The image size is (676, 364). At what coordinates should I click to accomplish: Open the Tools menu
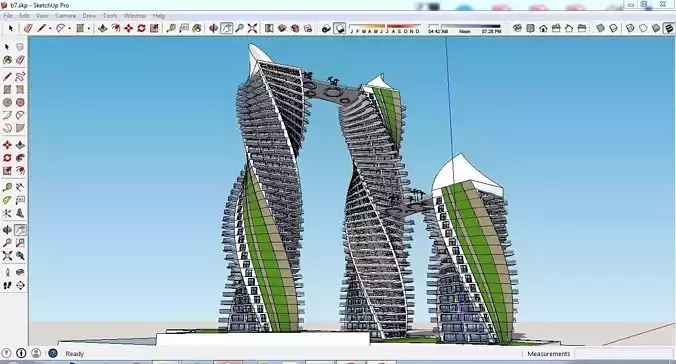click(110, 16)
